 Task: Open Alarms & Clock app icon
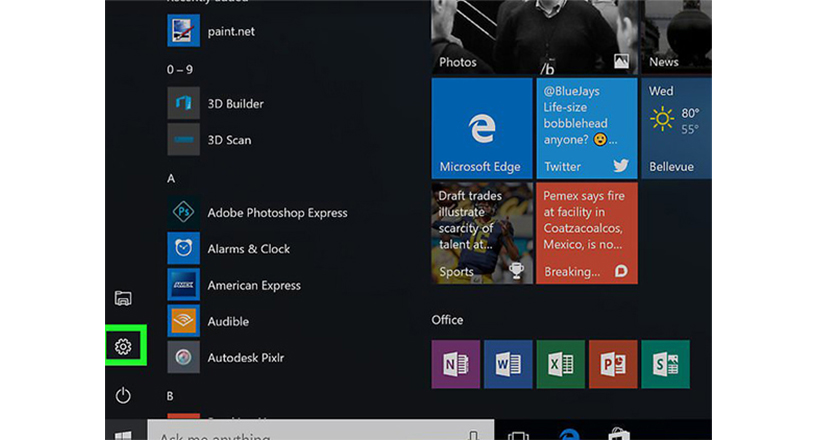183,248
